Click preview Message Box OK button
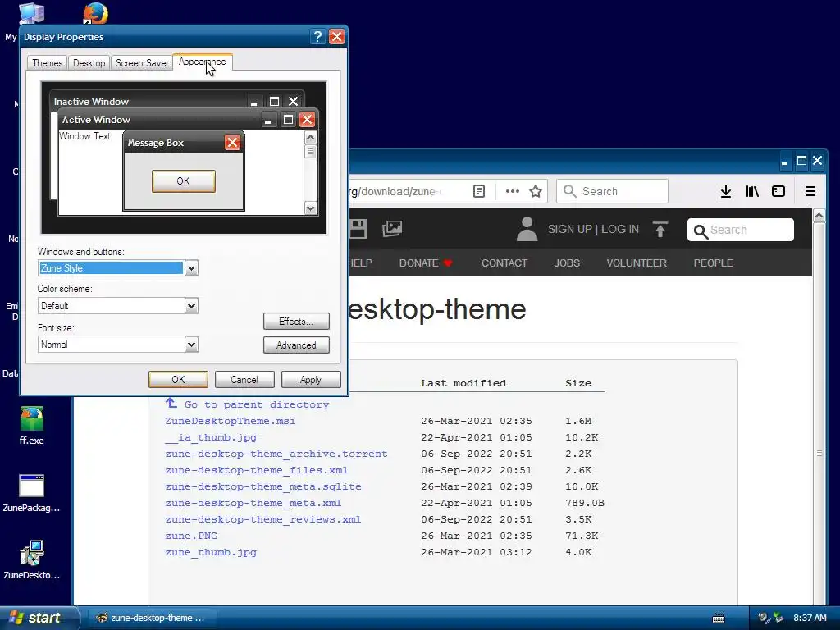 tap(183, 181)
